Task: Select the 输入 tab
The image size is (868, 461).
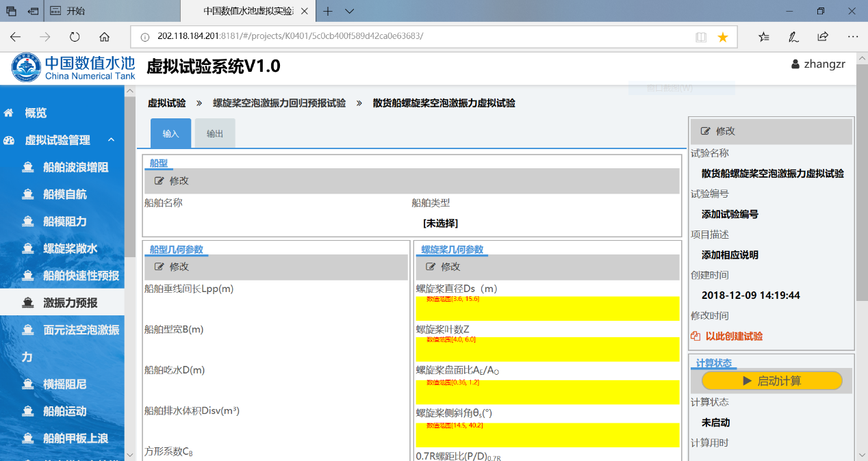Action: click(x=170, y=133)
